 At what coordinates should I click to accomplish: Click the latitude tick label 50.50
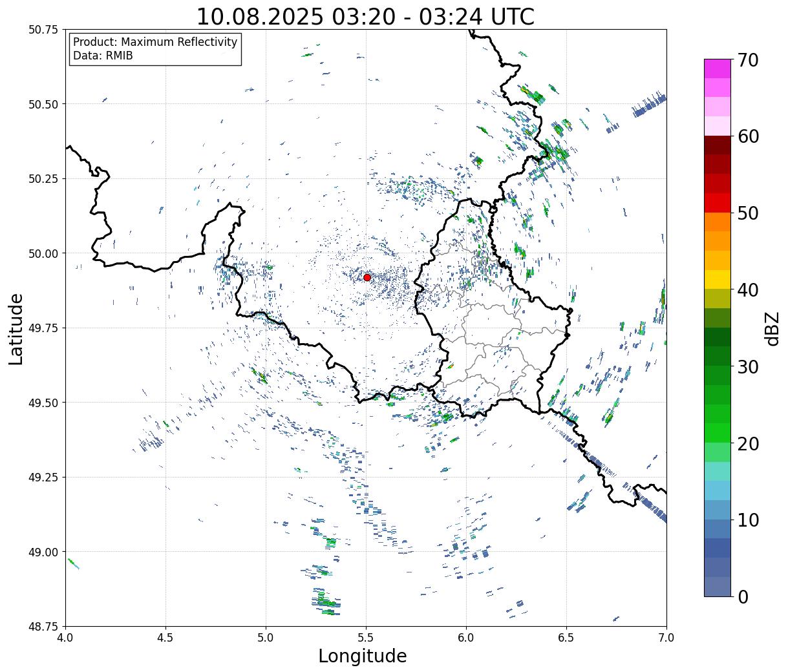tap(43, 104)
